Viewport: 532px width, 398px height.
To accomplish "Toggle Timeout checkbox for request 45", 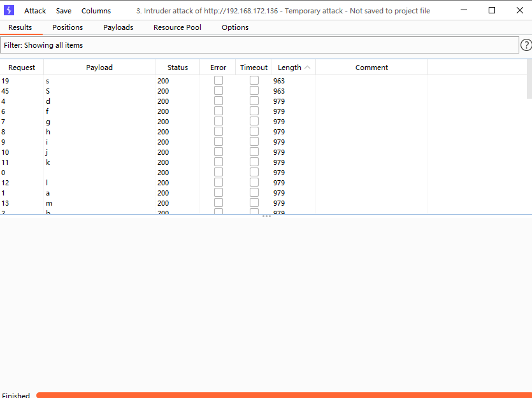I will tap(254, 91).
